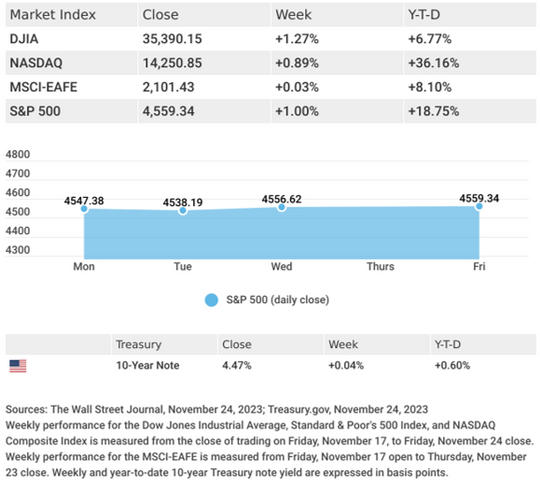Click the Treasury Close value 4.47%
This screenshot has height=487, width=540.
[x=237, y=365]
